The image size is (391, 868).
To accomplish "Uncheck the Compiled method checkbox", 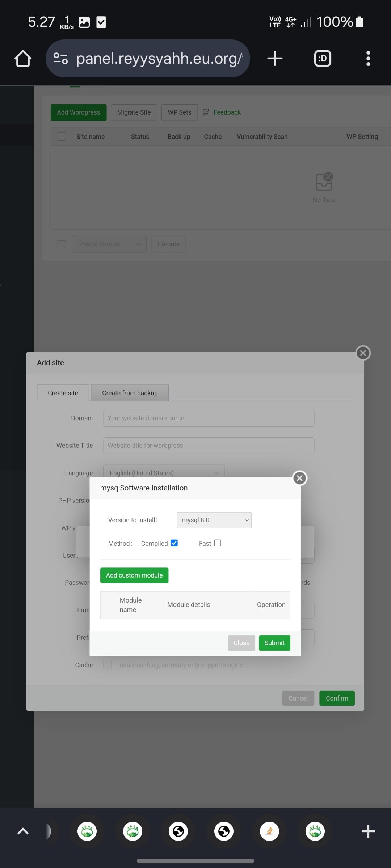I will point(174,543).
